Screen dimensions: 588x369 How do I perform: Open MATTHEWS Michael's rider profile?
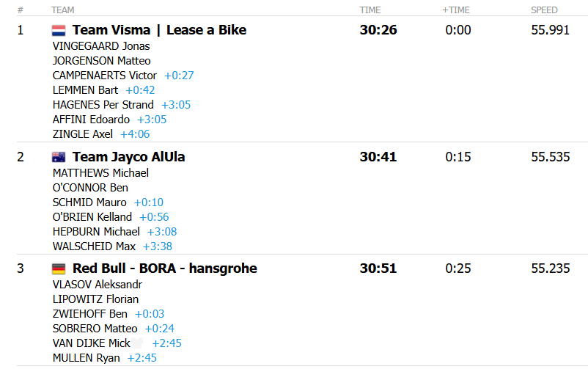click(100, 173)
